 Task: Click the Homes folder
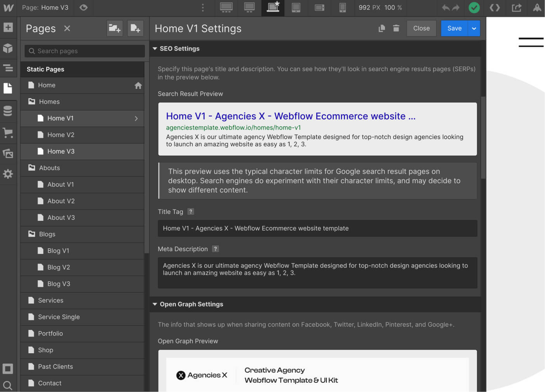[x=82, y=102]
